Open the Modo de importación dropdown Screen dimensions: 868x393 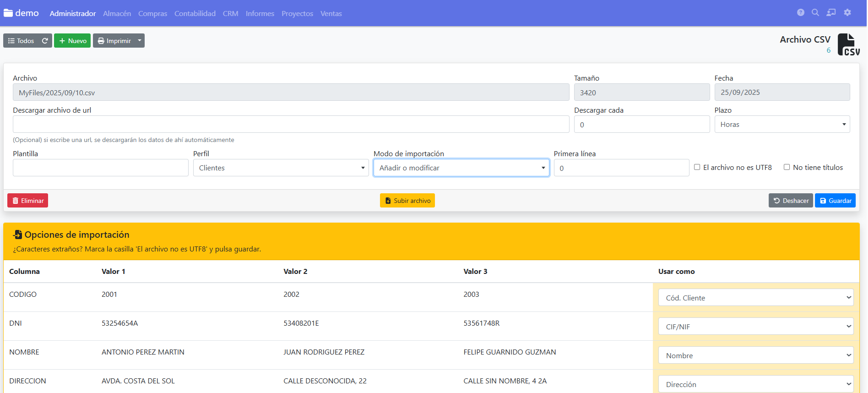[461, 168]
